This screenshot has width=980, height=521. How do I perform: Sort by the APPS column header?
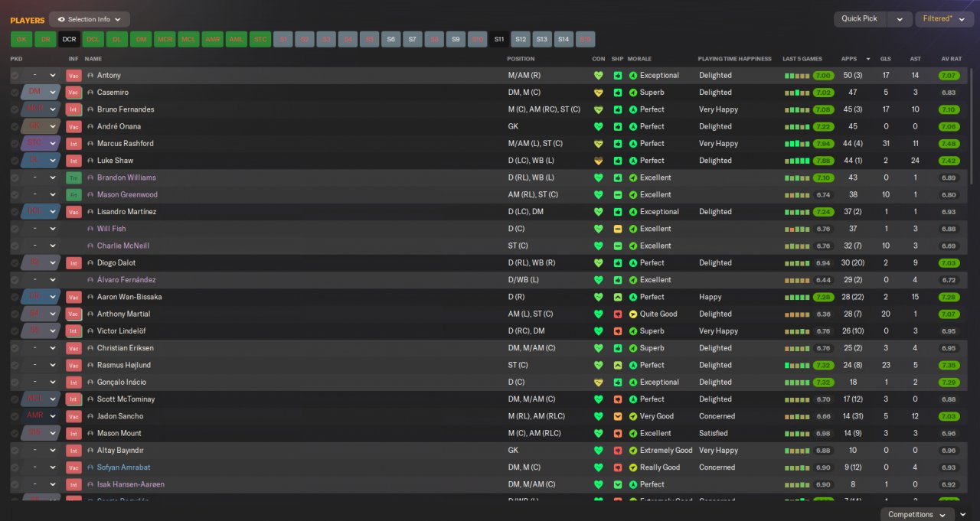coord(849,59)
